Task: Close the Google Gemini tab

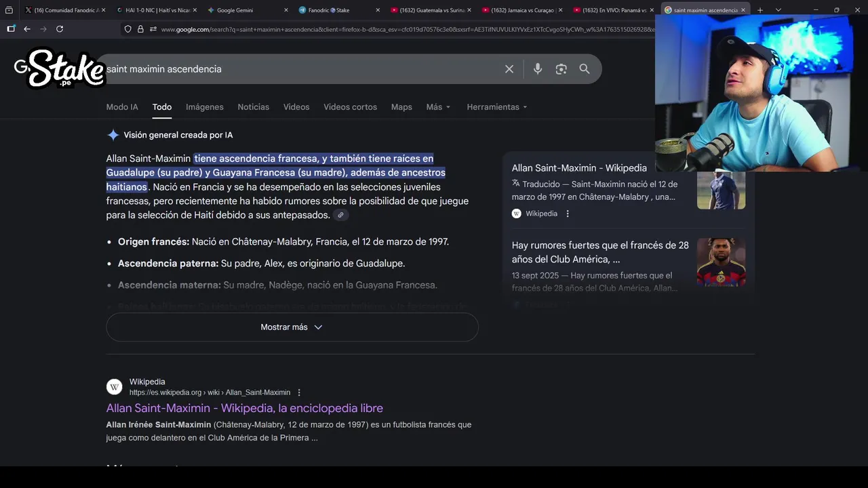Action: pos(285,10)
